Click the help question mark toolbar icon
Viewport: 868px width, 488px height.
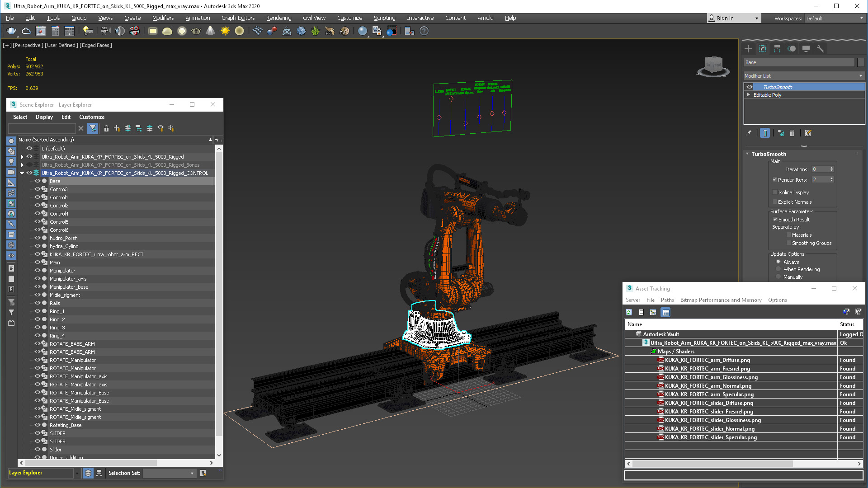coord(424,31)
